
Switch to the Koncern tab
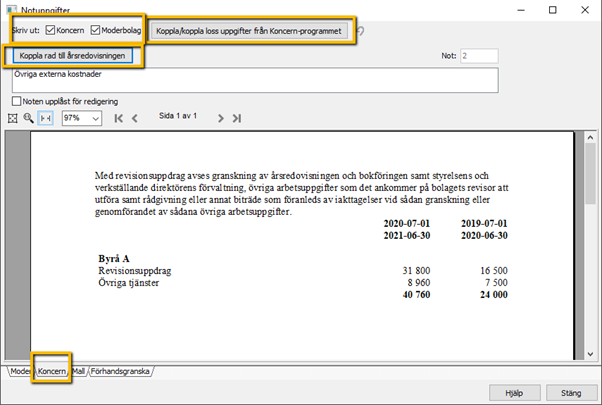51,371
